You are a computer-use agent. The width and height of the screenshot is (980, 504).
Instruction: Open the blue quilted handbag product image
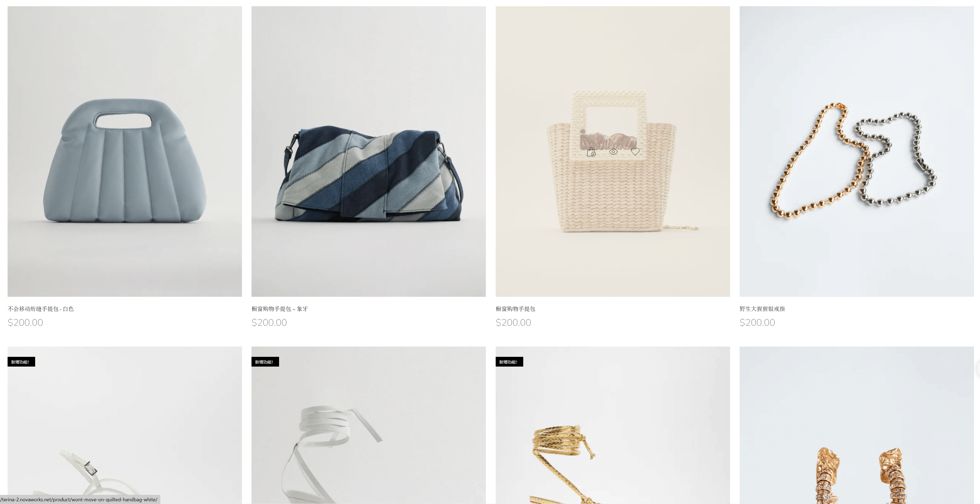pyautogui.click(x=124, y=151)
